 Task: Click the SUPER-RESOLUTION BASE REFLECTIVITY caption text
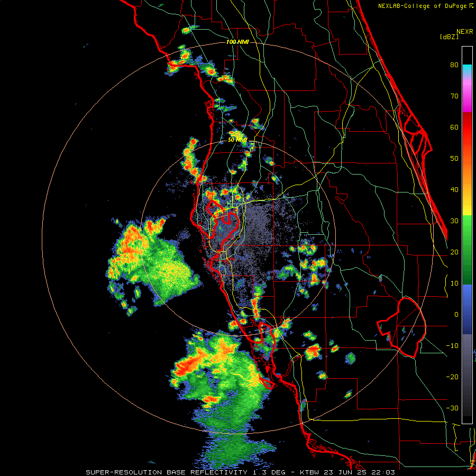pos(167,472)
